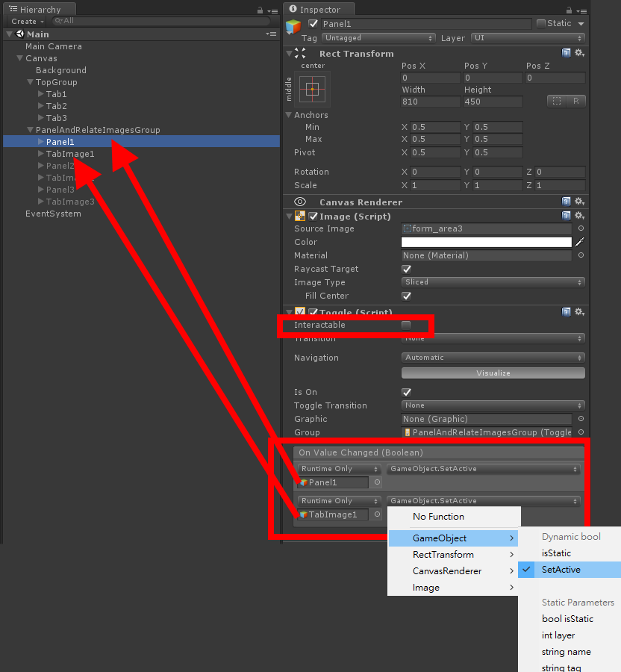Uncheck the Is On checkbox

click(406, 391)
